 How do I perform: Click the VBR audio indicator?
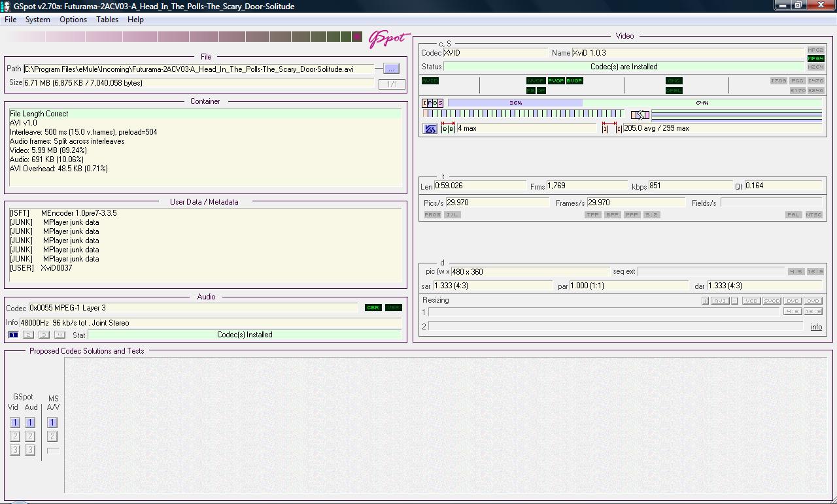(x=394, y=307)
